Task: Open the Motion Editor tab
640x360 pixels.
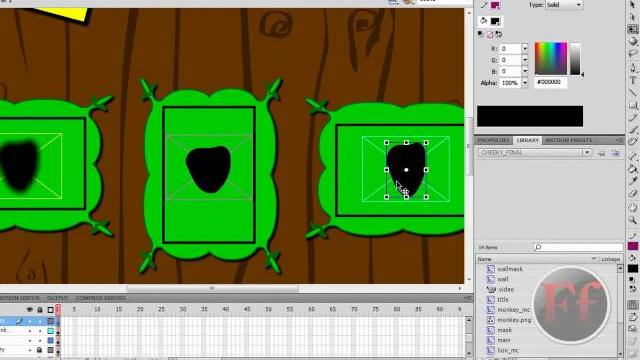Action: 20,298
